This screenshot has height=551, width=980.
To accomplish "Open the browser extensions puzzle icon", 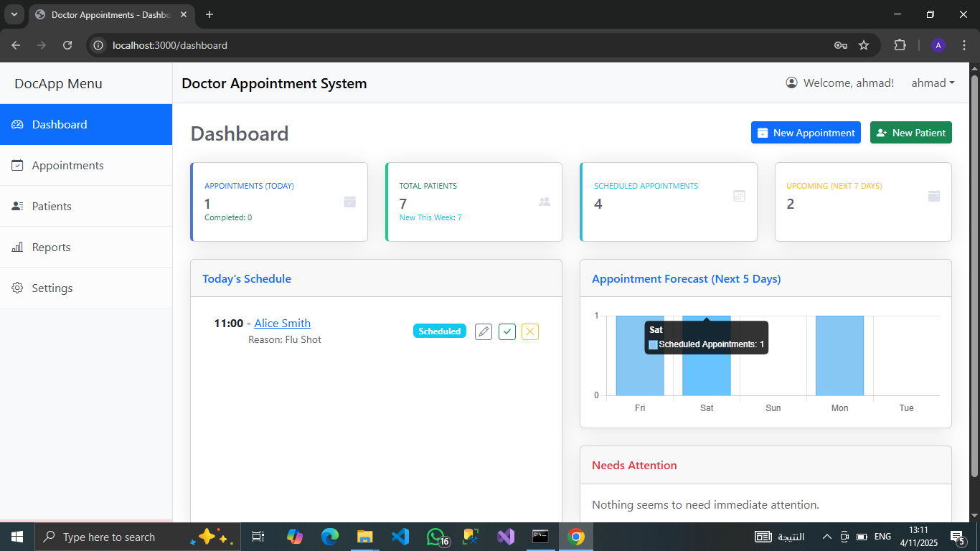I will (x=900, y=45).
